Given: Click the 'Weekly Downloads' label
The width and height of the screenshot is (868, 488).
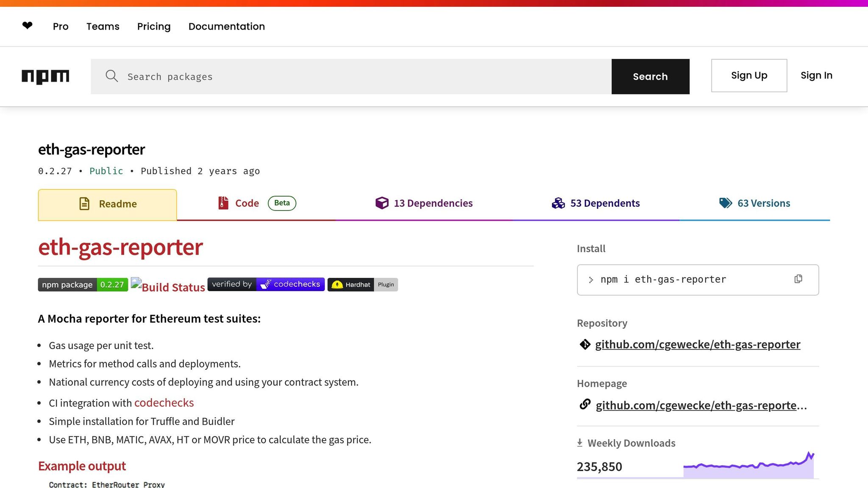Looking at the screenshot, I should [632, 443].
